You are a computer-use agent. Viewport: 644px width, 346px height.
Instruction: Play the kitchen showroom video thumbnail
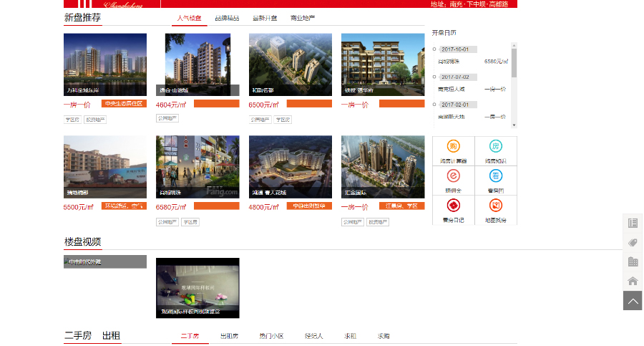coord(197,288)
